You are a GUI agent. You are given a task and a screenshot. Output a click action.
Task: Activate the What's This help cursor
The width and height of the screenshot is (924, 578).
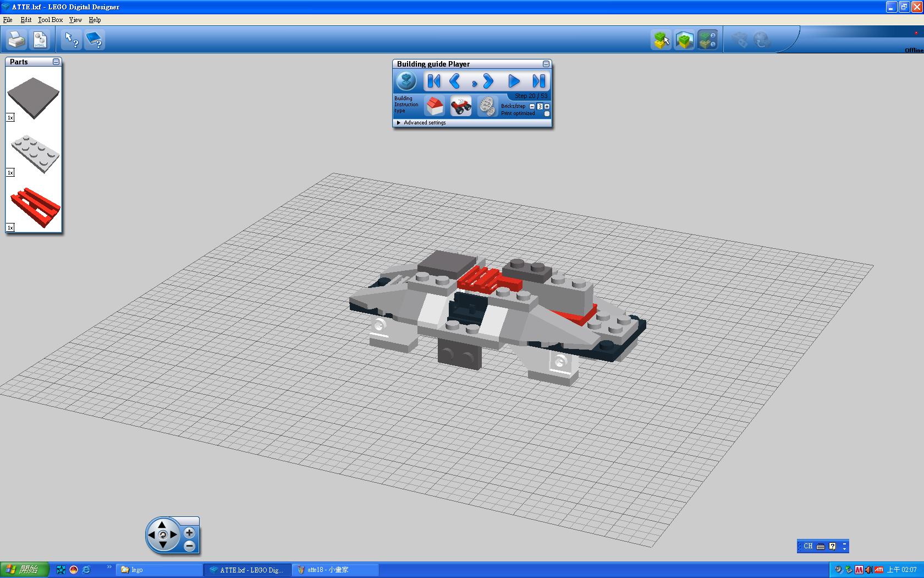coord(71,40)
